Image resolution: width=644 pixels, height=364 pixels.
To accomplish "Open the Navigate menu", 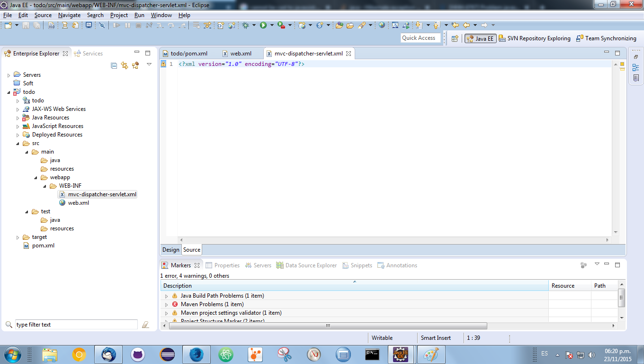I will pos(69,15).
